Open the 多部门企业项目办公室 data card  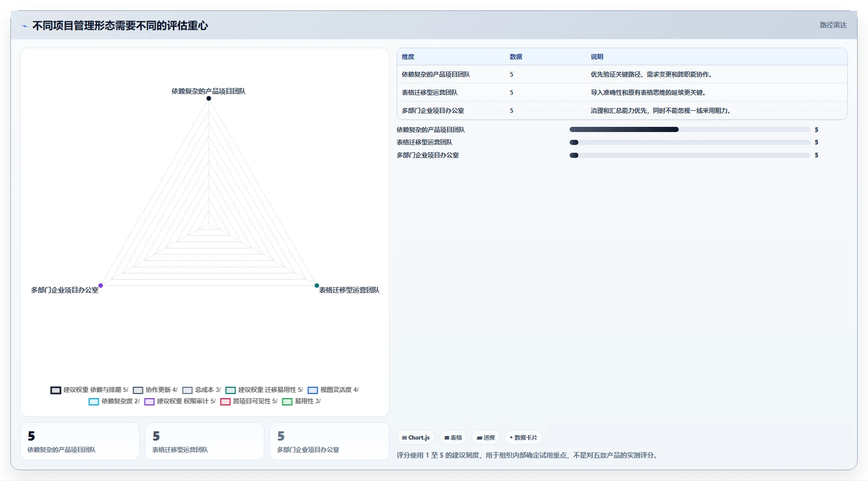coord(330,441)
